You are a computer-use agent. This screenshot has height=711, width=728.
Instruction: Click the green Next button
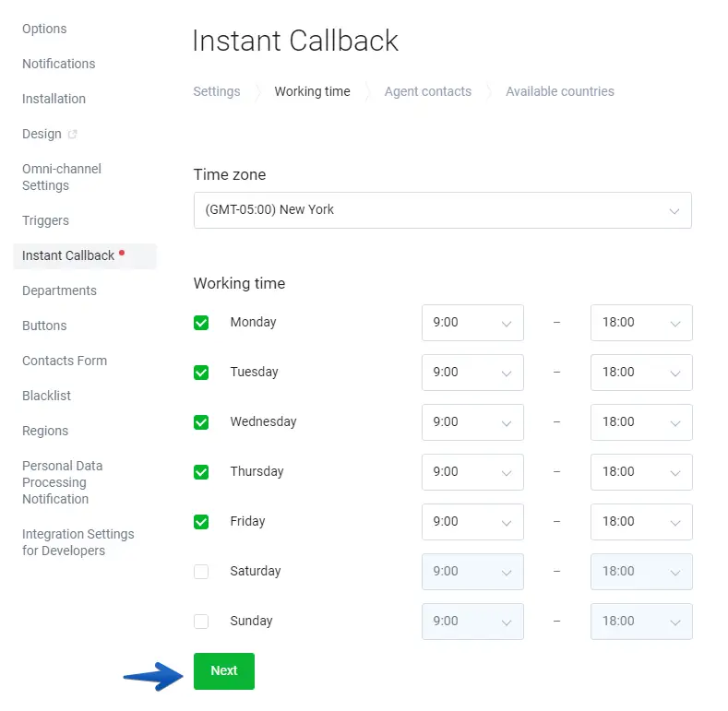[223, 671]
